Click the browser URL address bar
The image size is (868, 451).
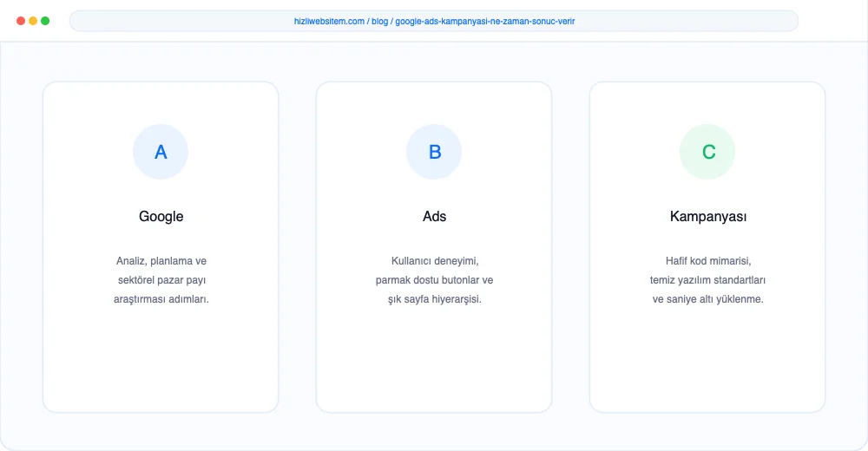(x=434, y=21)
